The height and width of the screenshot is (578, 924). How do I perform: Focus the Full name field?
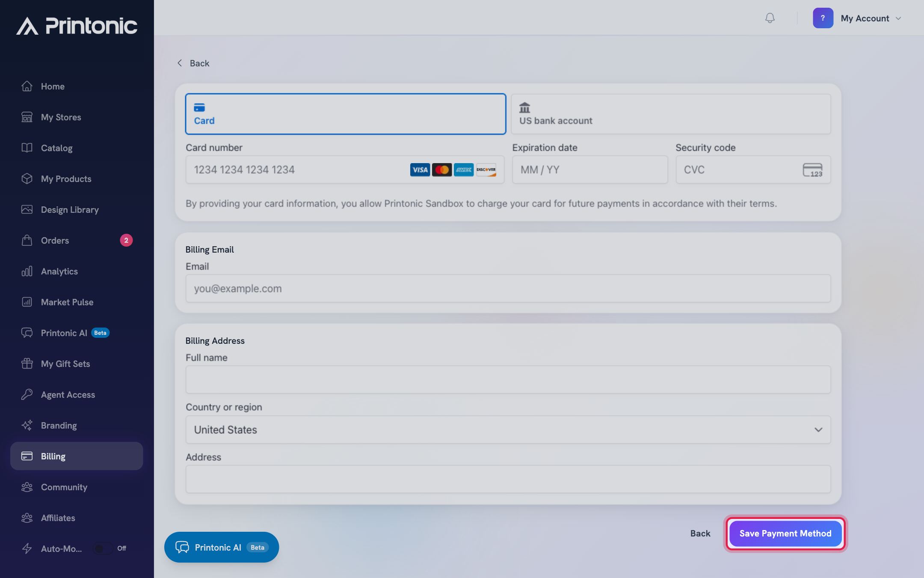[508, 379]
